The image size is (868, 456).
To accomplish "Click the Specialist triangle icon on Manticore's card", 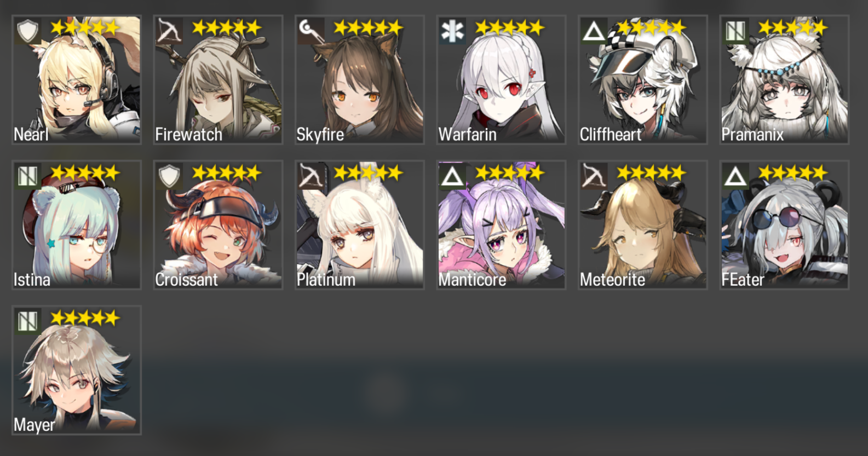I will coord(452,176).
